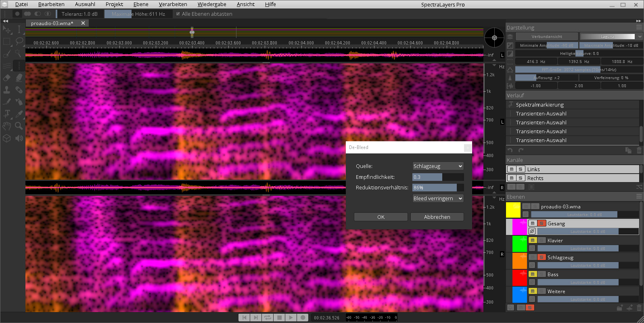Pick the Lasso selection tool
644x323 pixels.
tap(19, 41)
